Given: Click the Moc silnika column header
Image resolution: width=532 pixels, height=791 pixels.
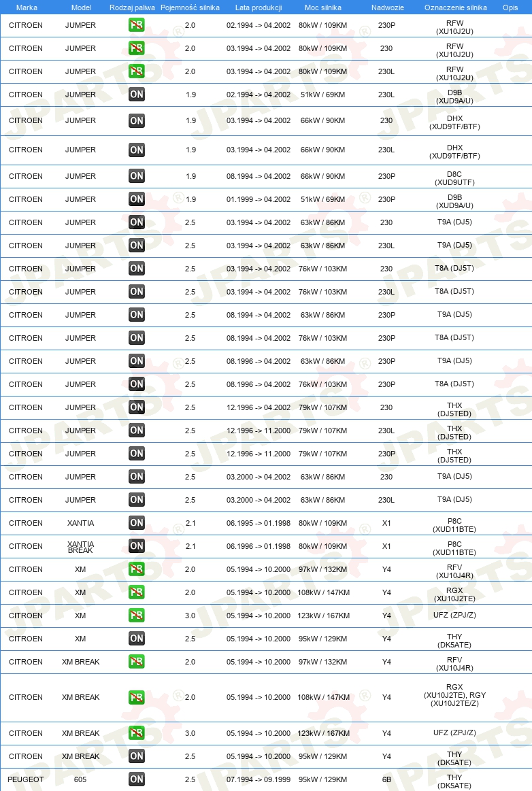Looking at the screenshot, I should pos(323,7).
